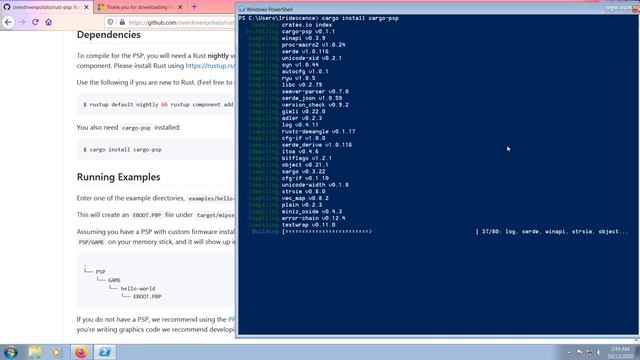Screen dimensions: 640x360
Task: Show hidden system tray icons
Action: pyautogui.click(x=569, y=352)
